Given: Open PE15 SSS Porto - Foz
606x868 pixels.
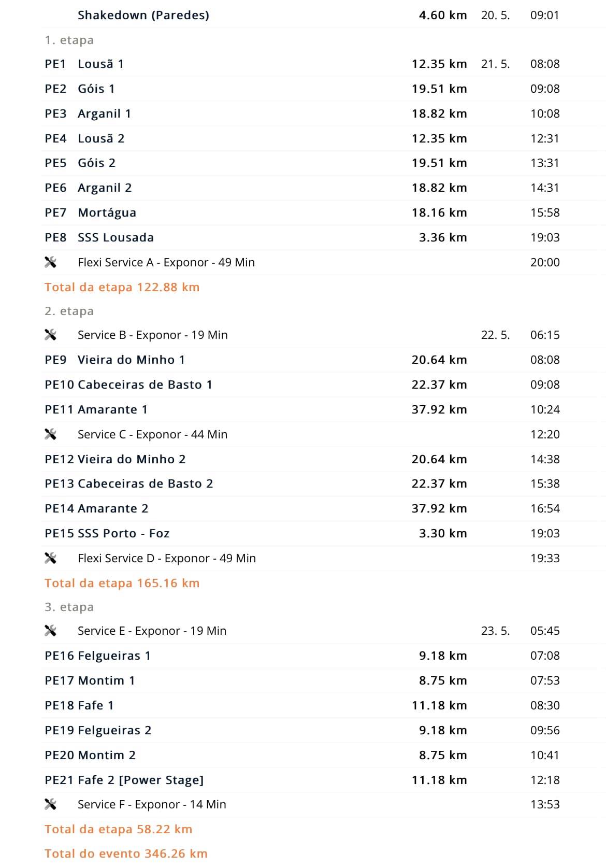Looking at the screenshot, I should pyautogui.click(x=123, y=533).
